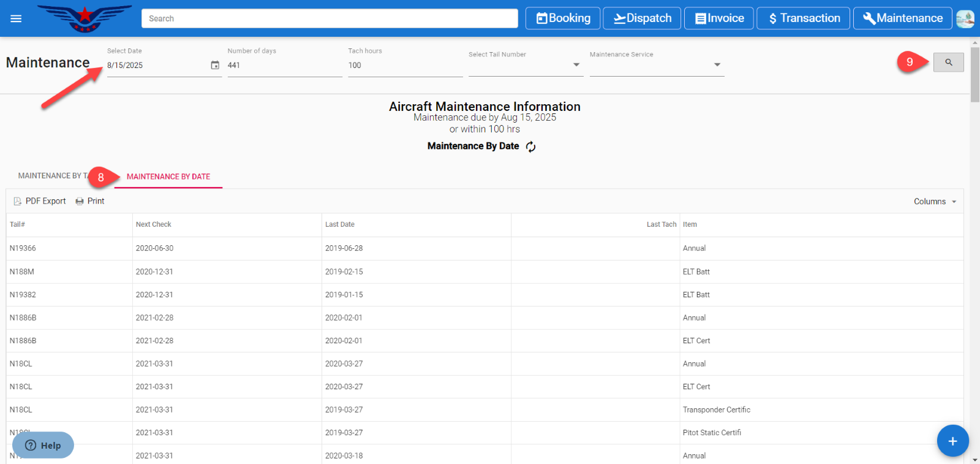This screenshot has width=980, height=464.
Task: Click the Help button
Action: click(43, 445)
